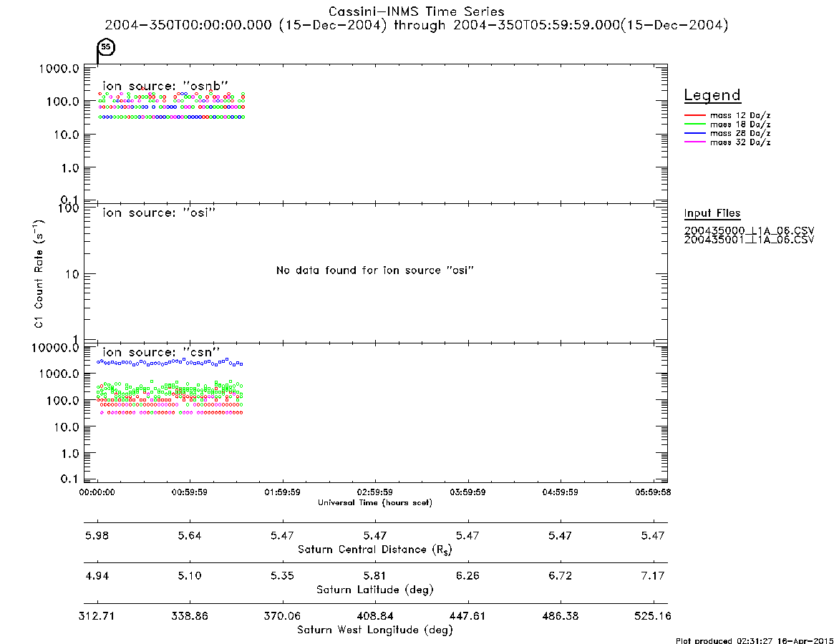Click the latitude value 7.17
Screen dimensions: 834x644
(x=653, y=576)
